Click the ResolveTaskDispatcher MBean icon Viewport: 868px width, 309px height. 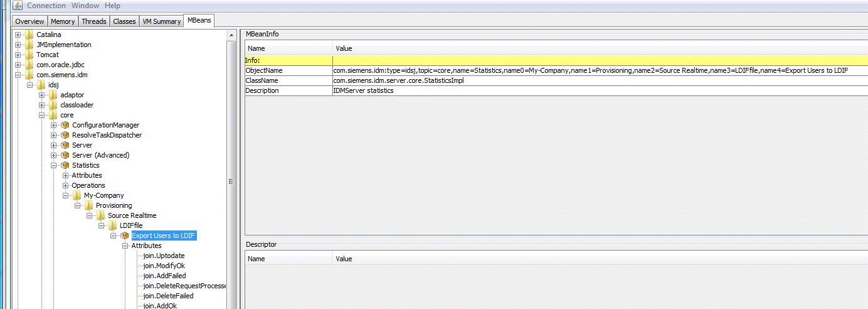tap(65, 135)
